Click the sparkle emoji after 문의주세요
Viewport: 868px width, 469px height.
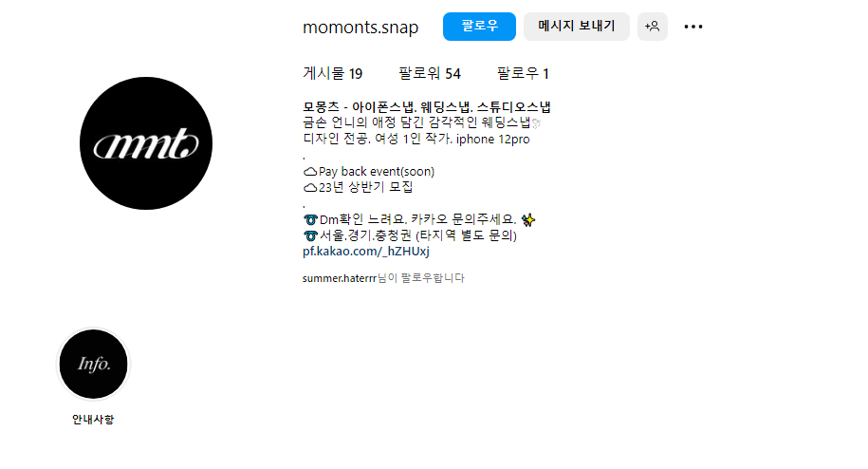tap(528, 220)
